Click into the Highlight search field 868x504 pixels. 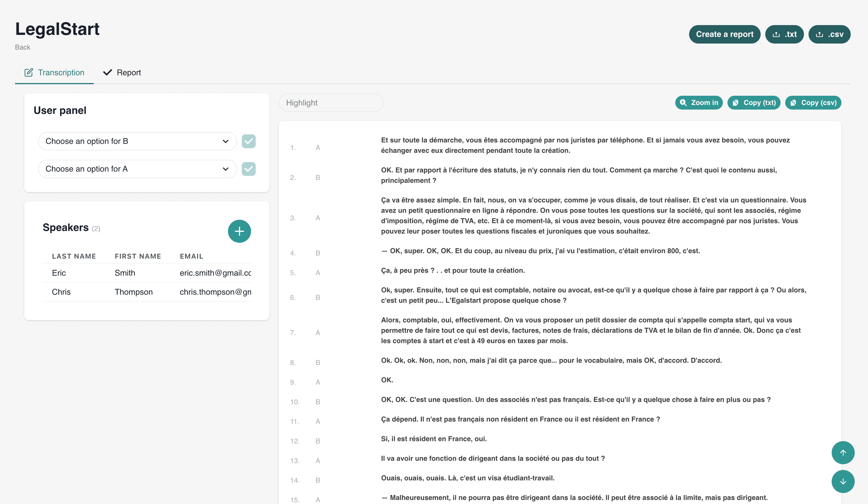pyautogui.click(x=331, y=103)
